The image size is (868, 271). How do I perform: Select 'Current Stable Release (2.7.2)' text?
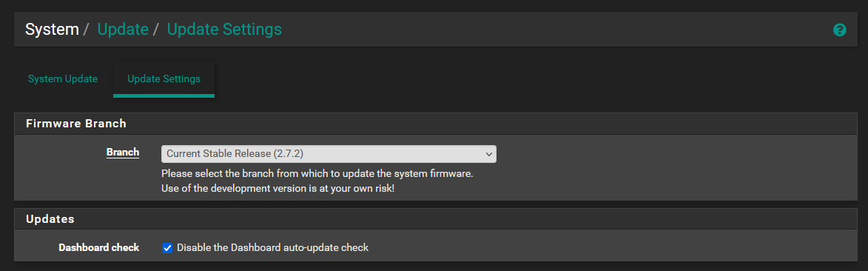(235, 153)
